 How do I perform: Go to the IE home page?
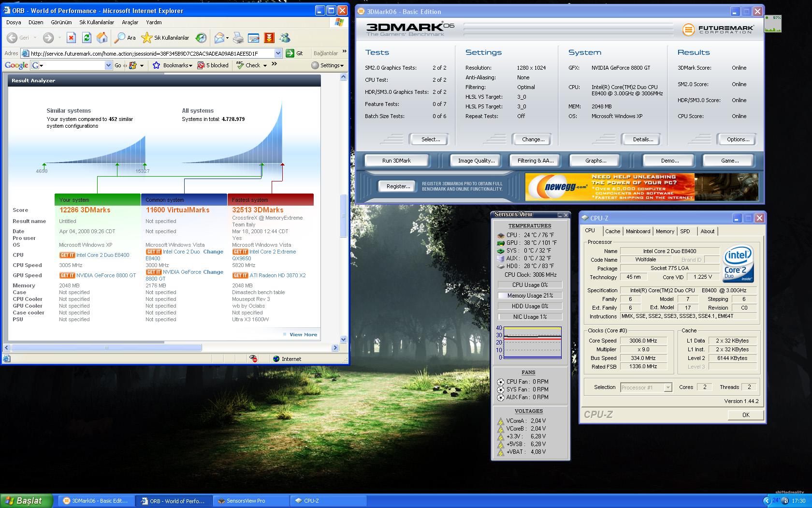(x=102, y=38)
